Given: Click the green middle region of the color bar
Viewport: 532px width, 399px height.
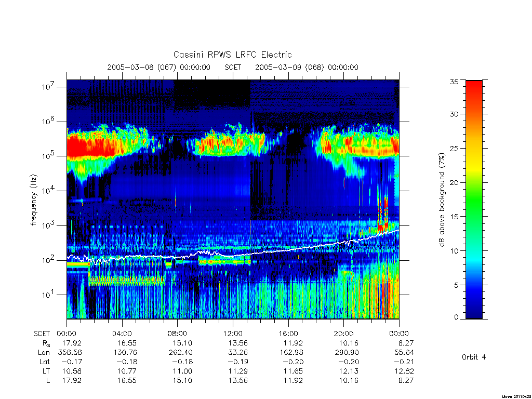Looking at the screenshot, I should click(x=474, y=200).
